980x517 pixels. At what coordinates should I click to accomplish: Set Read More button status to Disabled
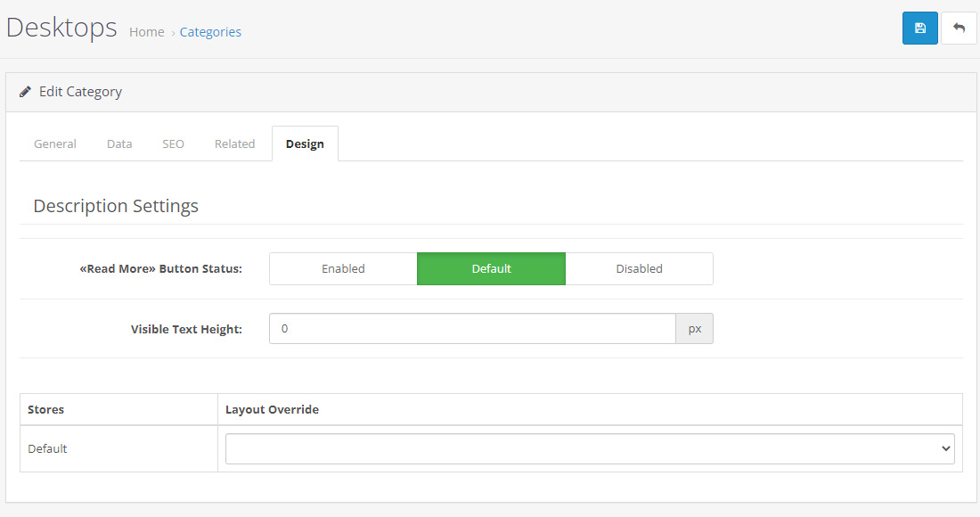click(640, 269)
